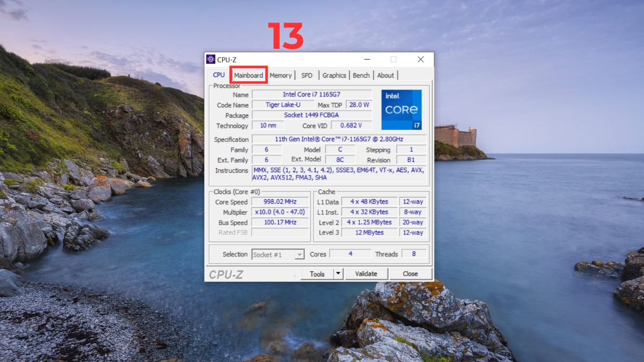Click the L1 Inst. value 4 x 32 KBytes
The height and width of the screenshot is (362, 644).
click(x=369, y=212)
